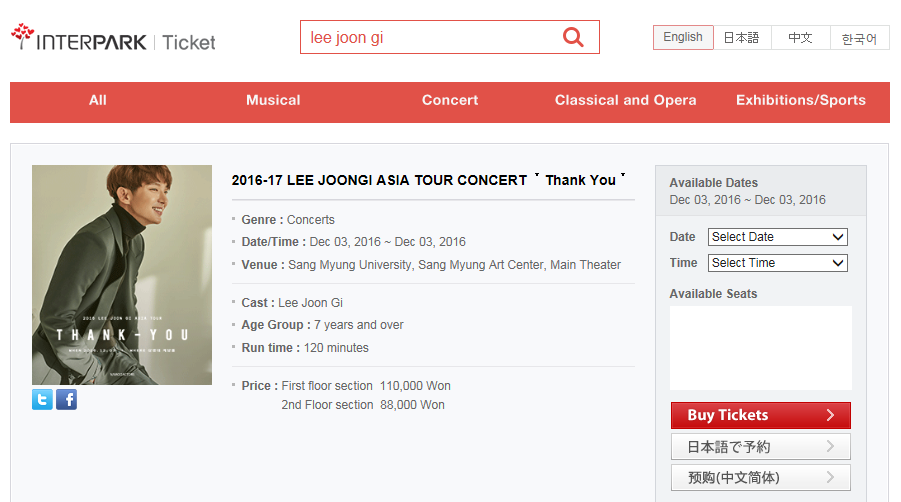This screenshot has height=502, width=901.
Task: Switch site language to Korean 한국어
Action: tap(859, 38)
